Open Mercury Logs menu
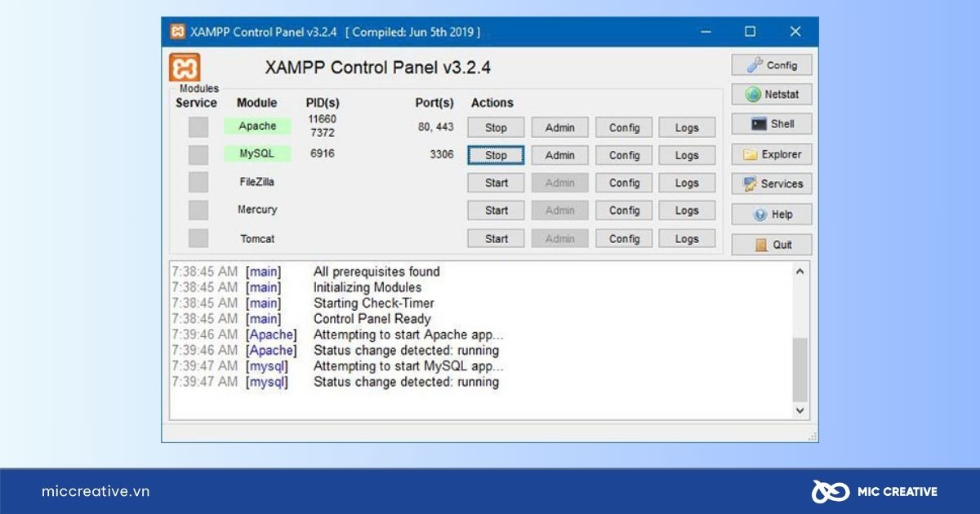The image size is (980, 514). (687, 210)
